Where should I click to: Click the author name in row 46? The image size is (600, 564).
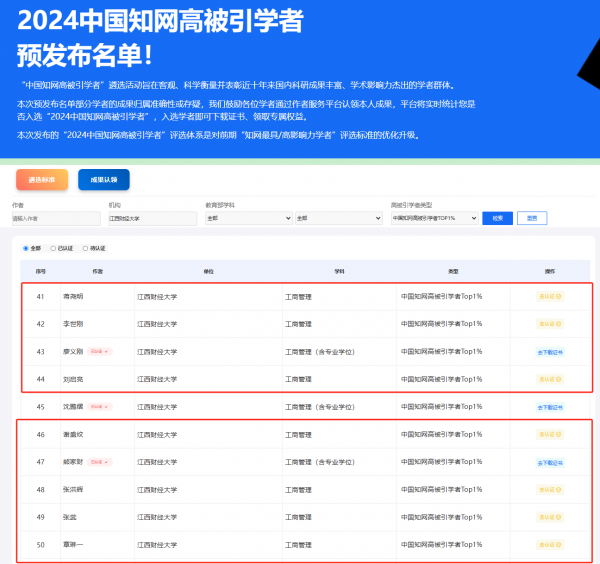click(x=73, y=434)
